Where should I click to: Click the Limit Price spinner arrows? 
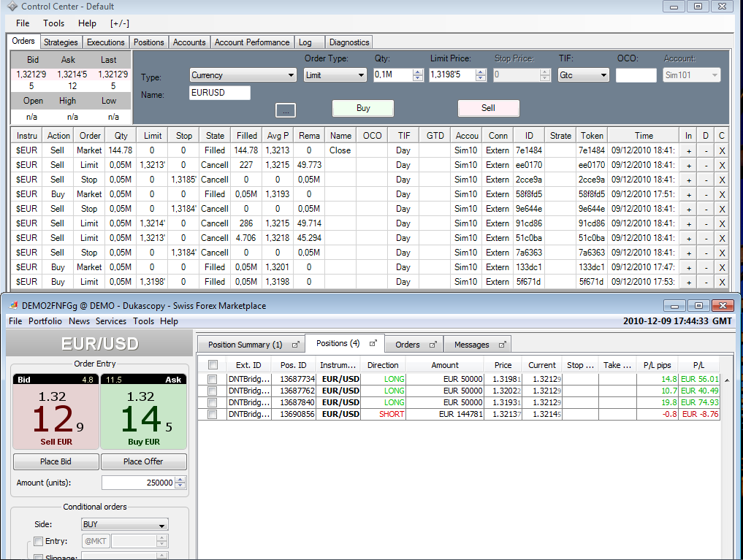tap(481, 74)
